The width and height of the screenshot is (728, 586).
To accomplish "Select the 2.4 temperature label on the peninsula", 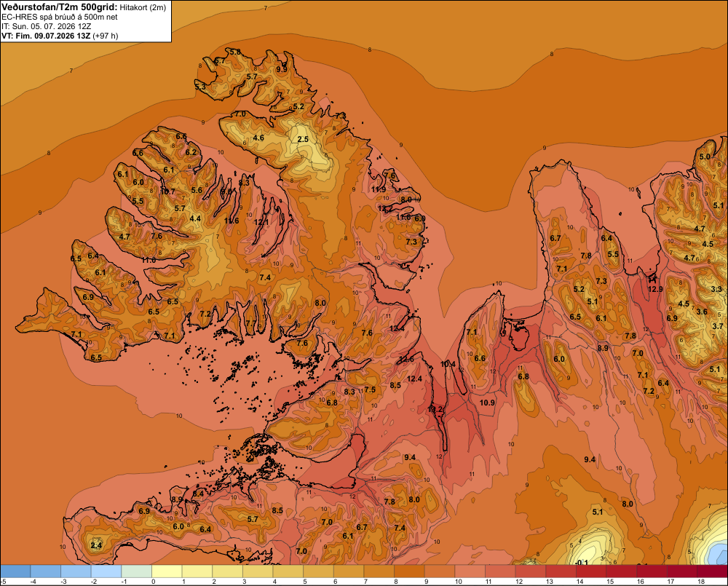I will click(x=96, y=545).
